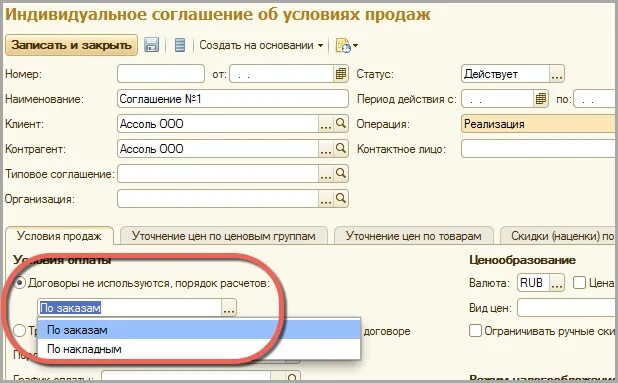Click the magnifier icon in the Клиент field
This screenshot has height=383, width=618.
coord(341,124)
